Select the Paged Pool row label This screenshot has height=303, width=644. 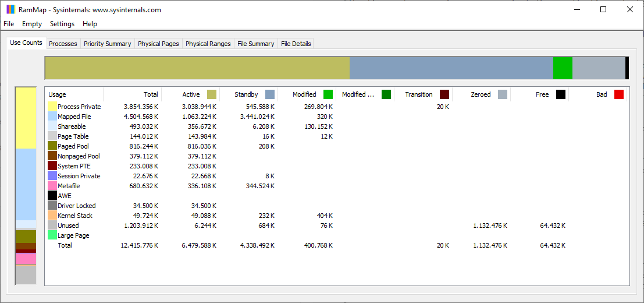coord(73,146)
